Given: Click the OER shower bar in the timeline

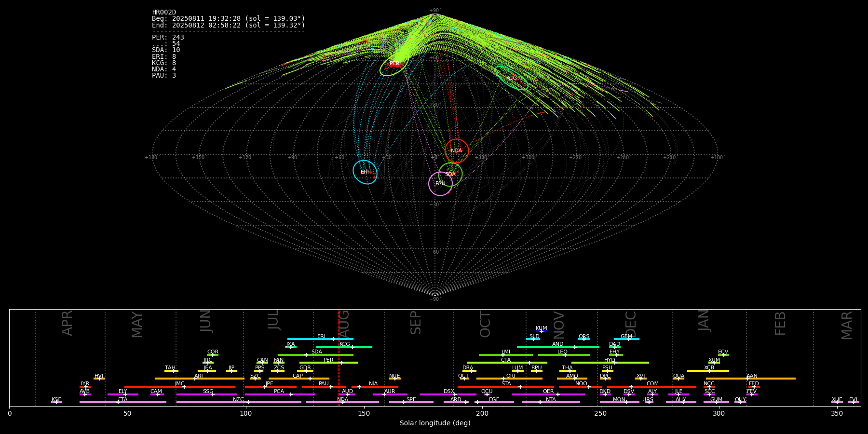Looking at the screenshot, I should pyautogui.click(x=548, y=394).
